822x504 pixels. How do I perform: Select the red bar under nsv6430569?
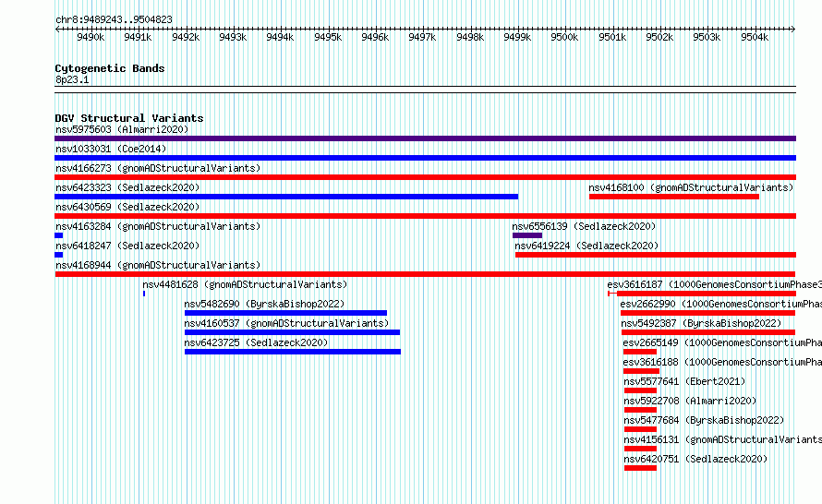(425, 216)
